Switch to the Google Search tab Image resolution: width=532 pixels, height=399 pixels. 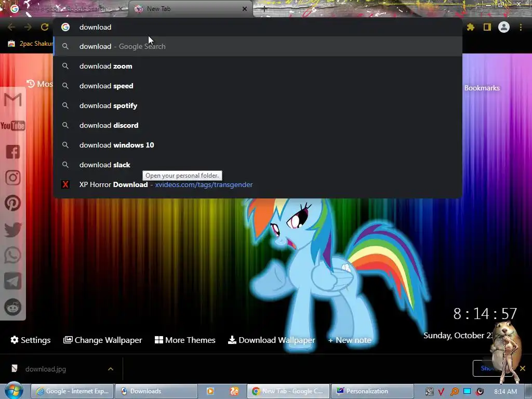[66, 9]
